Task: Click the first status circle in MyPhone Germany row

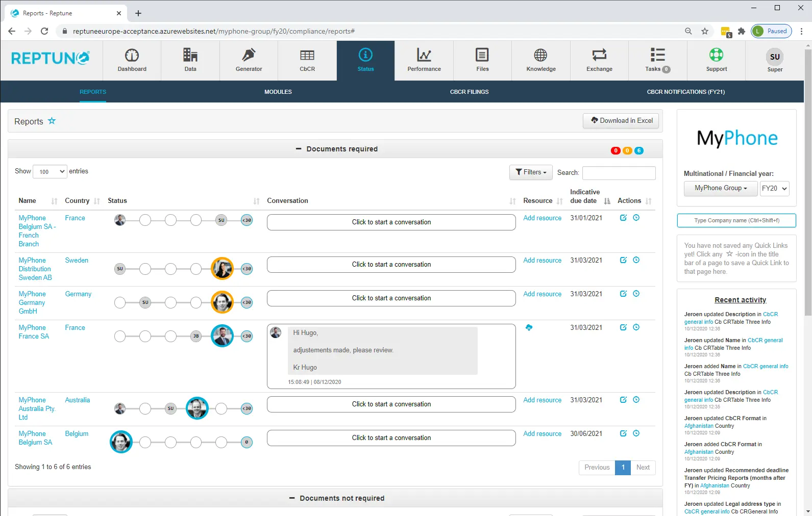Action: pyautogui.click(x=120, y=302)
